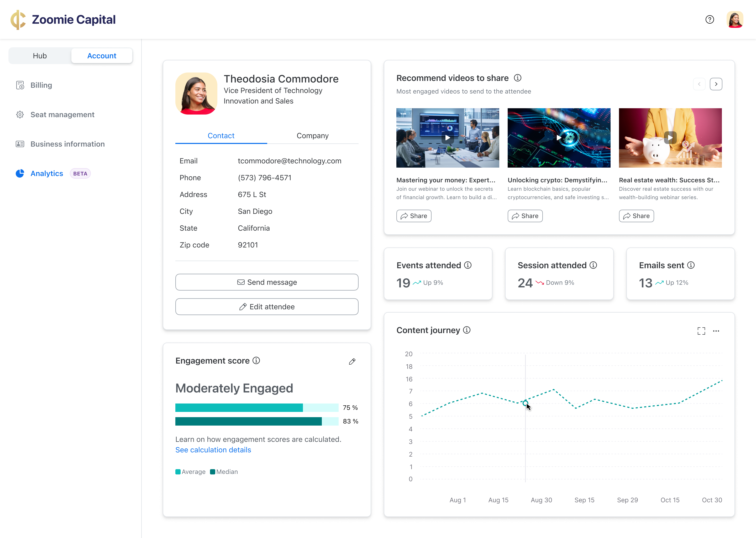Viewport: 756px width, 538px height.
Task: Click the info icon next to Engagement score
Action: click(x=256, y=360)
